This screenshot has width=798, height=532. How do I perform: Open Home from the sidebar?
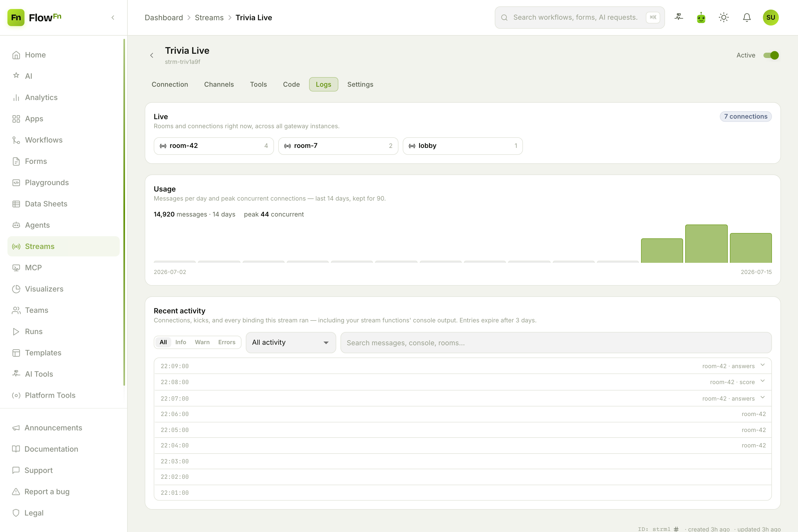point(64,55)
